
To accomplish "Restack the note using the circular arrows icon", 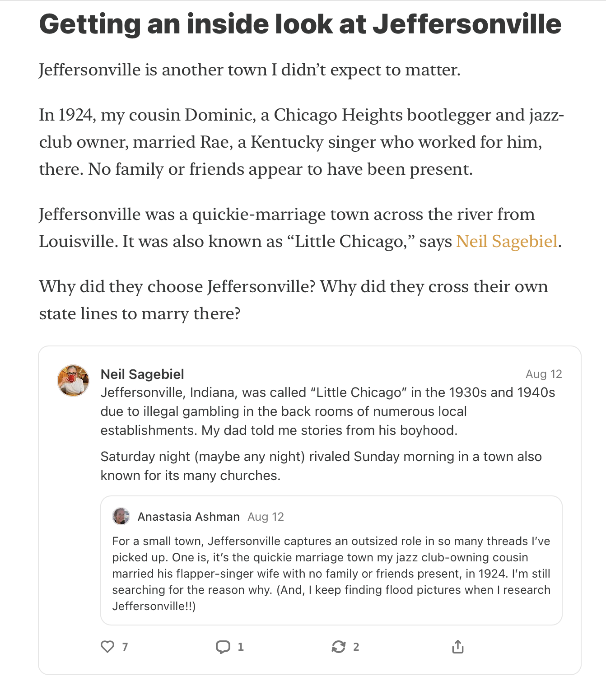I will tap(339, 647).
